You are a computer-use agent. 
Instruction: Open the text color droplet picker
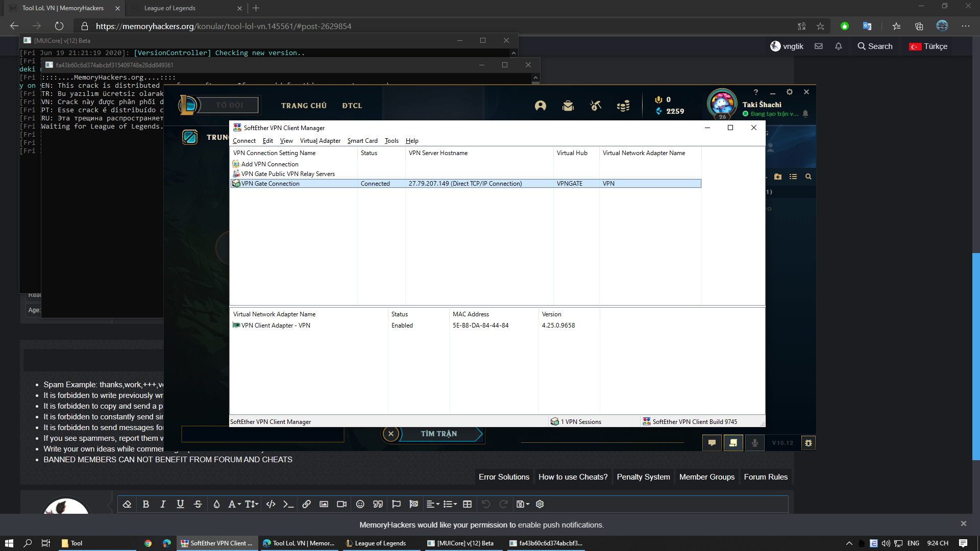click(216, 504)
